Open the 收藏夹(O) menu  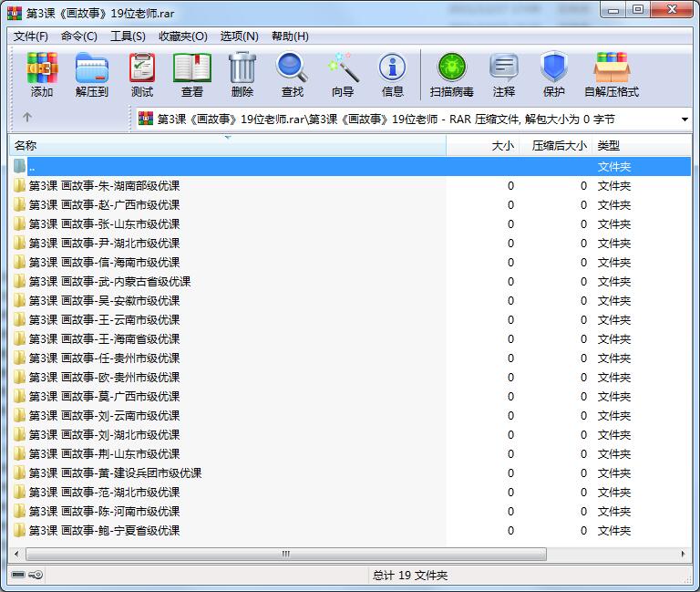tap(182, 36)
